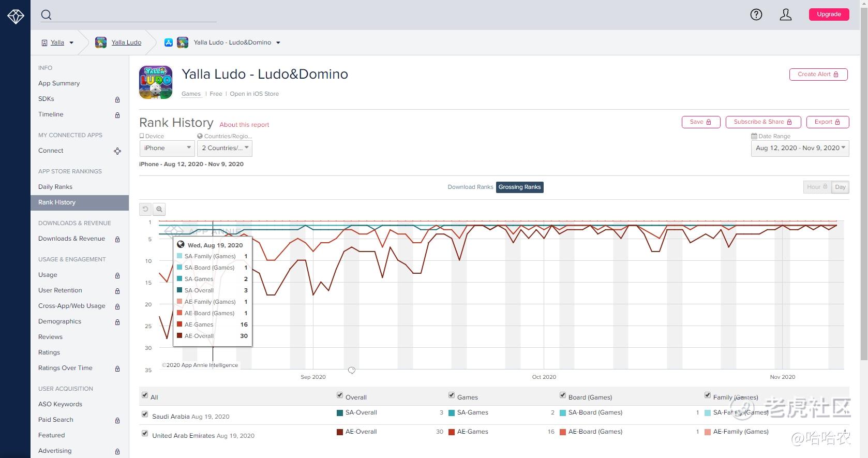Click the Connect plus icon in sidebar
The image size is (868, 458).
117,151
